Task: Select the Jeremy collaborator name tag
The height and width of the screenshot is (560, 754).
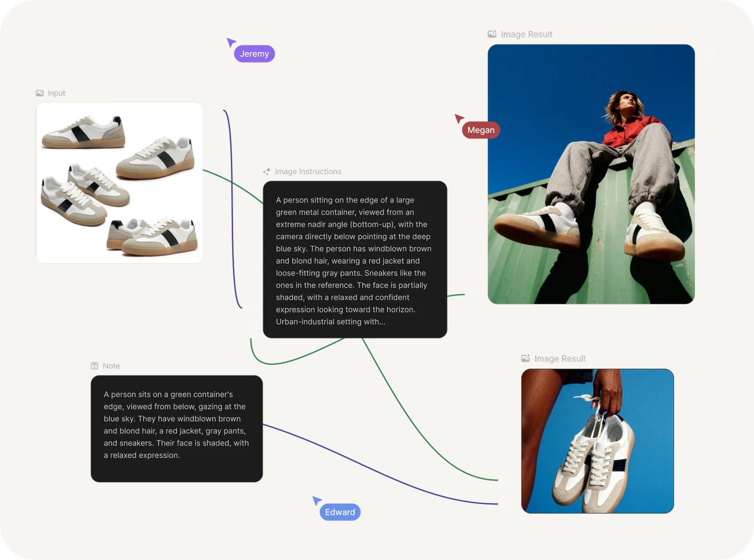Action: [x=254, y=54]
